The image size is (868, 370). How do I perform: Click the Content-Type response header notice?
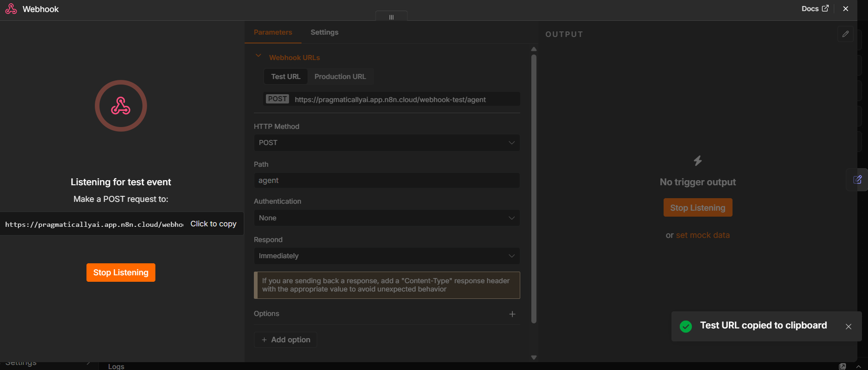[x=387, y=285]
